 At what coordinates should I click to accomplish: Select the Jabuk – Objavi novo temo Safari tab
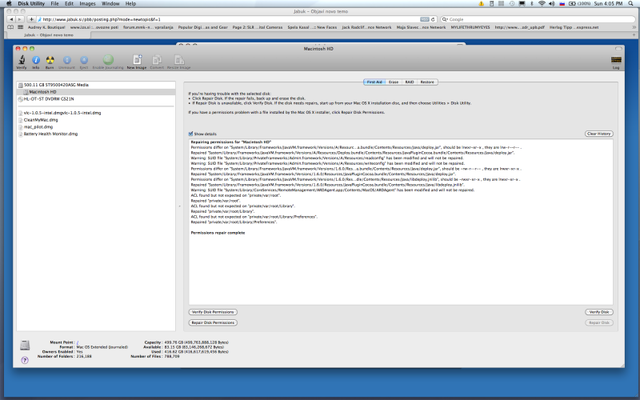[x=49, y=35]
